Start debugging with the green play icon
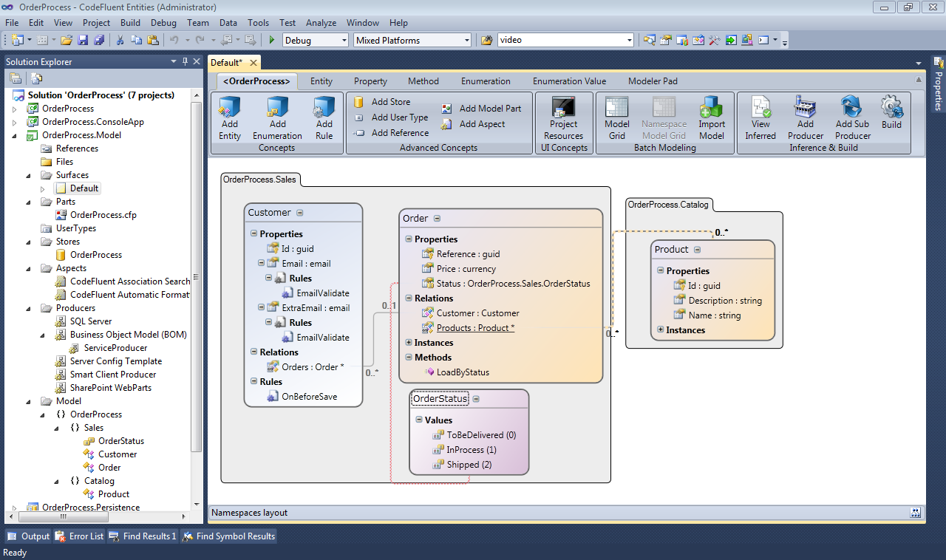The width and height of the screenshot is (946, 560). (x=272, y=40)
